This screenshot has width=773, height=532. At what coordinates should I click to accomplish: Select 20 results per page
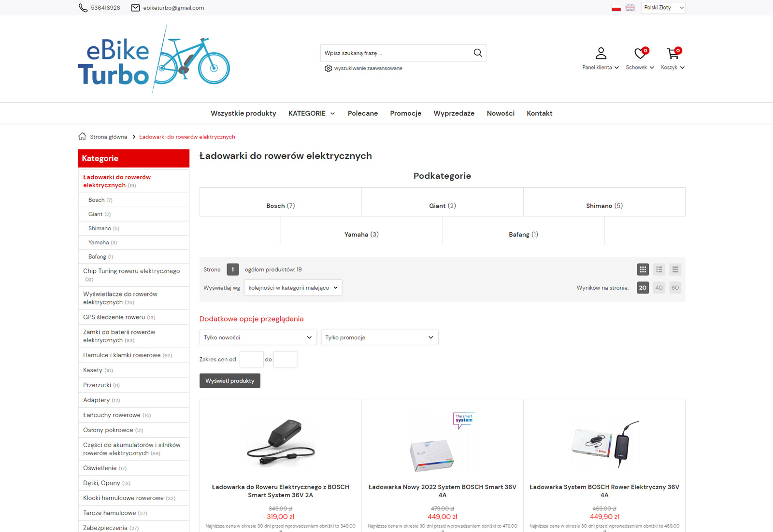point(643,288)
